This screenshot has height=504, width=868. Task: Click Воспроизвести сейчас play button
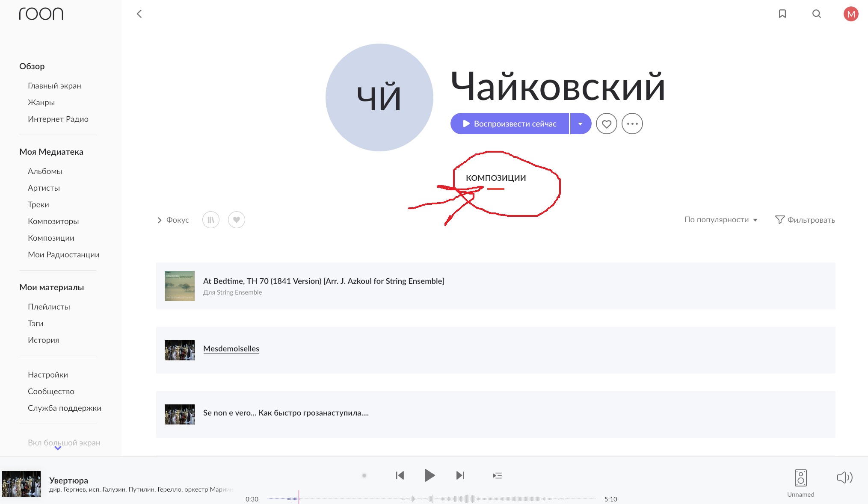pos(510,124)
